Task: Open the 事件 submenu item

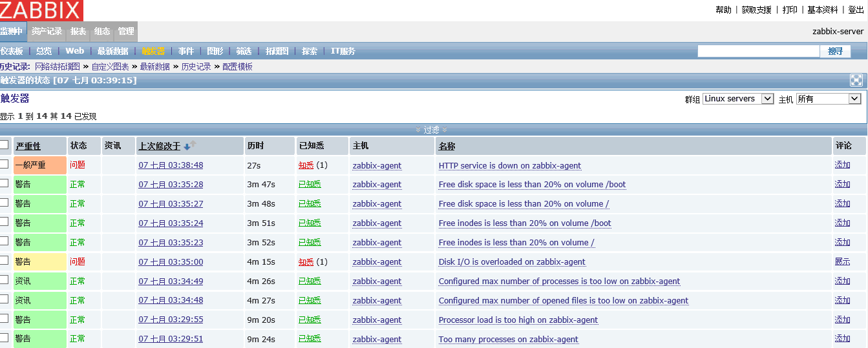Action: point(186,51)
